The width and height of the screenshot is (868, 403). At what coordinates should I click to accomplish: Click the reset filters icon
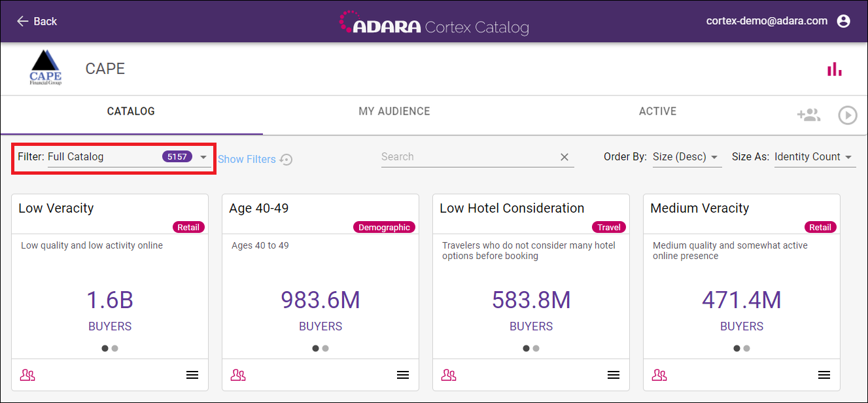click(x=286, y=159)
